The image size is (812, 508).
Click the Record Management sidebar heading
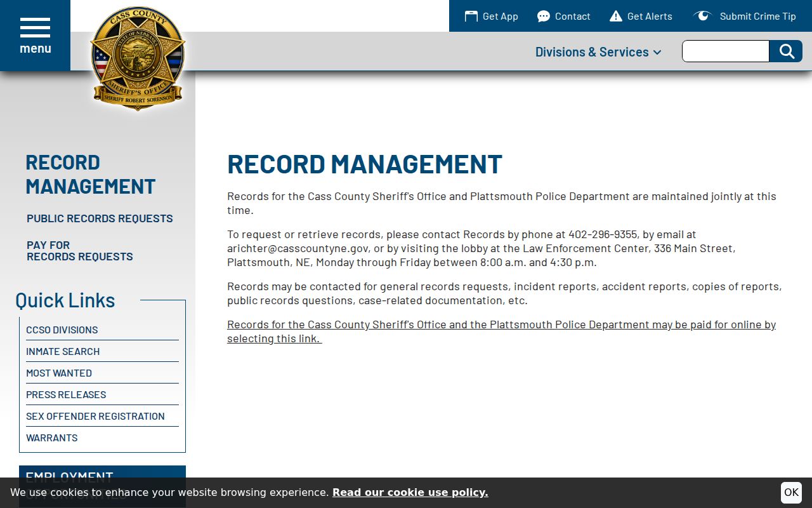[x=90, y=174]
